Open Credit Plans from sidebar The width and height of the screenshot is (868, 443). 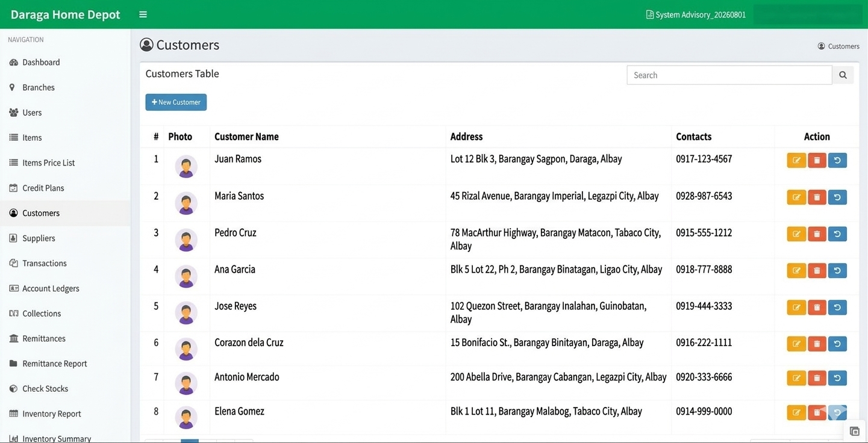point(65,188)
